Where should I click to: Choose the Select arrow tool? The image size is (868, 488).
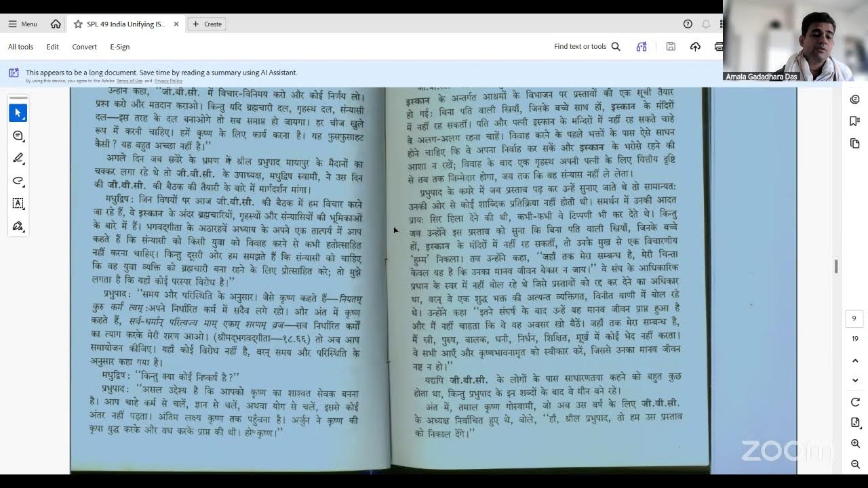click(x=18, y=113)
